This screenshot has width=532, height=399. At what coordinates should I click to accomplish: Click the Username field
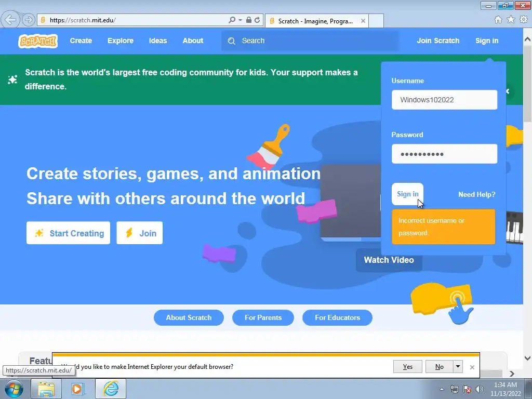click(x=444, y=100)
